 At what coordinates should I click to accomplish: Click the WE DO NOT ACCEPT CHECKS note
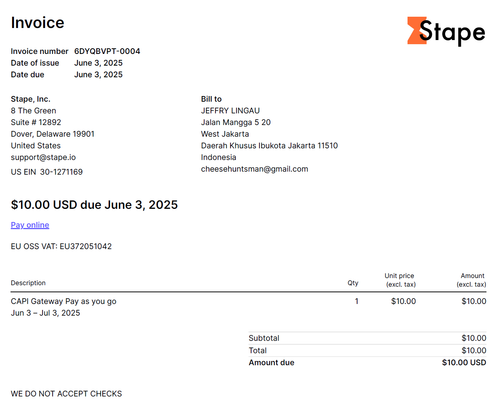click(66, 394)
